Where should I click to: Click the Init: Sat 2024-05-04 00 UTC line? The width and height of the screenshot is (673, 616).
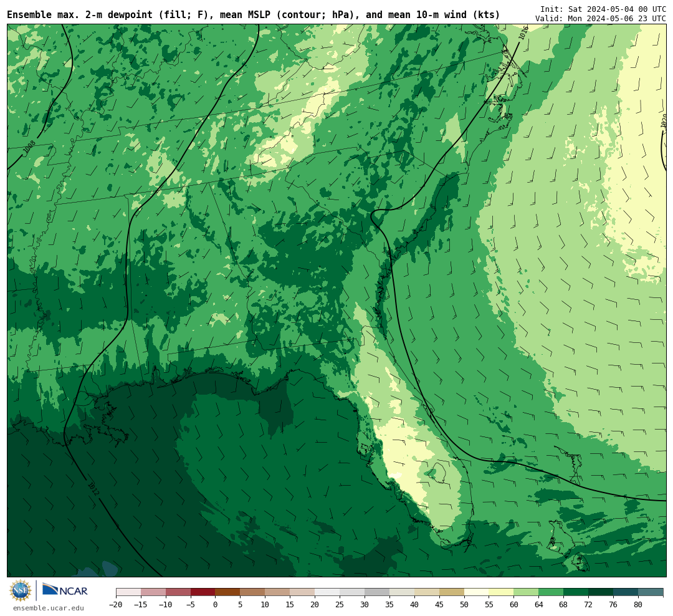(x=603, y=9)
